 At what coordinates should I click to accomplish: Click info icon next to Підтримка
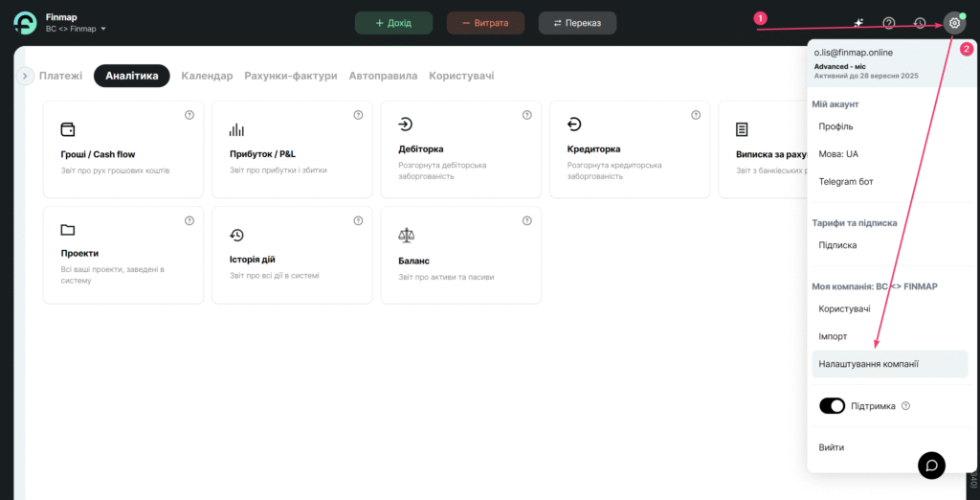pos(905,406)
